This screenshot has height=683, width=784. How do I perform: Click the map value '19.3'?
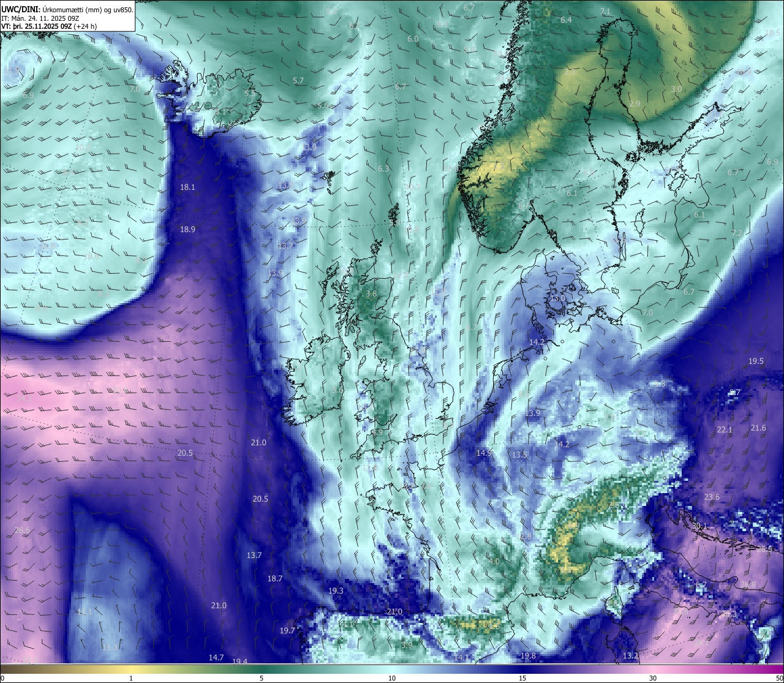[x=336, y=591]
